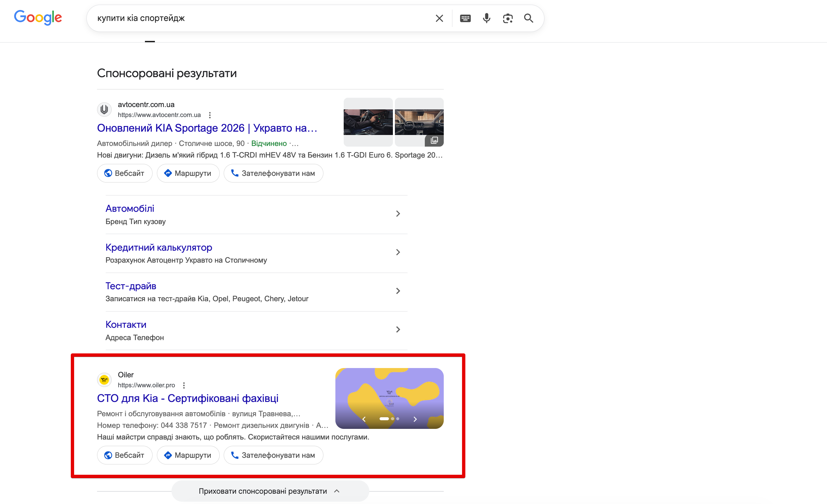The width and height of the screenshot is (827, 504).
Task: Clear the search query with the X icon
Action: coord(439,18)
